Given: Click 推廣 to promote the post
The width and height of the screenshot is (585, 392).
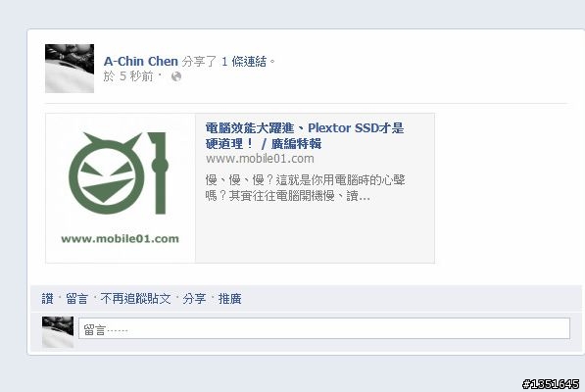Looking at the screenshot, I should (230, 298).
